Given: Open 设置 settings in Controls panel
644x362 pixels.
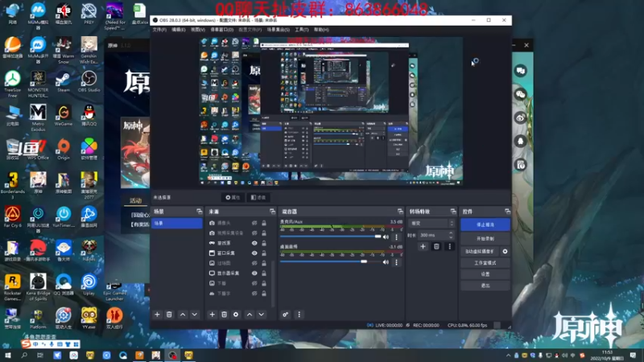Looking at the screenshot, I should (485, 274).
